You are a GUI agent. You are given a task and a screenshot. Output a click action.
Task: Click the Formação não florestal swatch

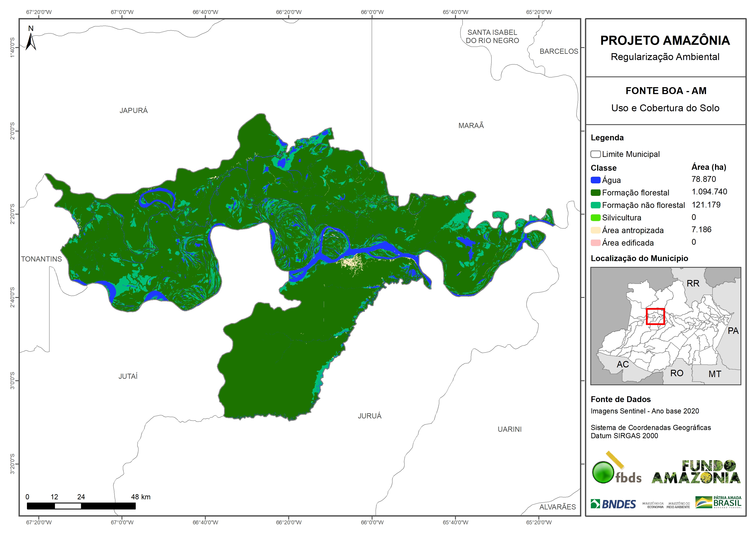click(x=595, y=205)
